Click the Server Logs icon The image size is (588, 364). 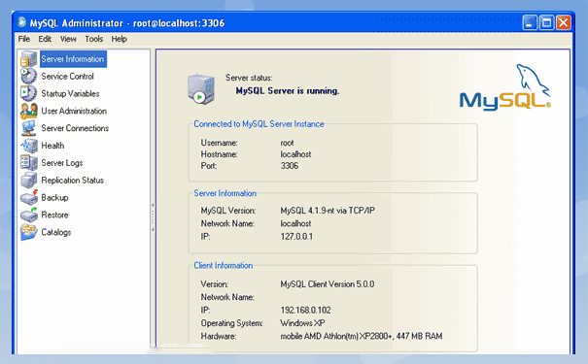click(28, 162)
